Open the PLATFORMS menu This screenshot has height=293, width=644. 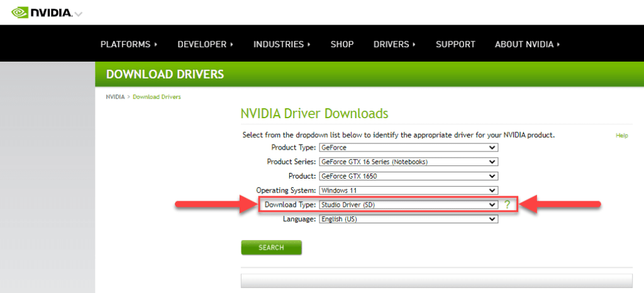point(129,44)
